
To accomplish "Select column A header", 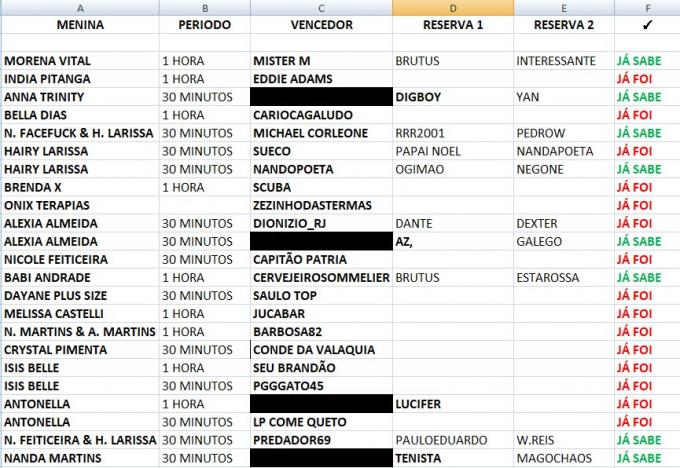I will pyautogui.click(x=80, y=8).
